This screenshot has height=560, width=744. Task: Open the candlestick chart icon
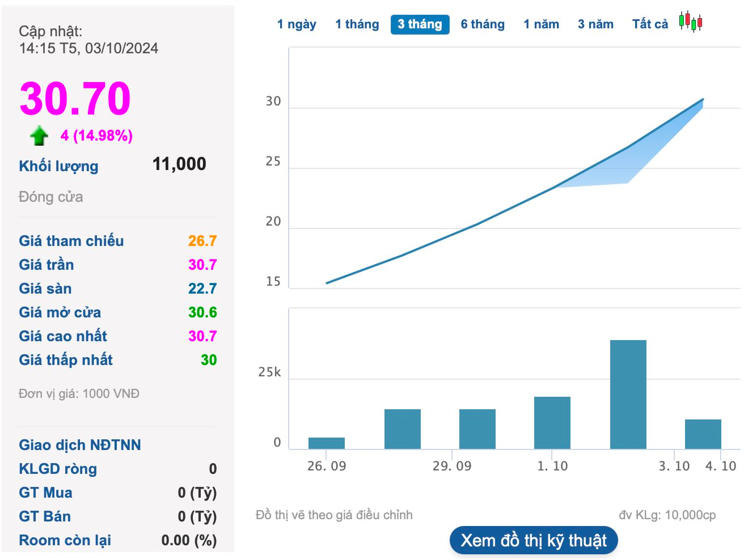pos(691,22)
